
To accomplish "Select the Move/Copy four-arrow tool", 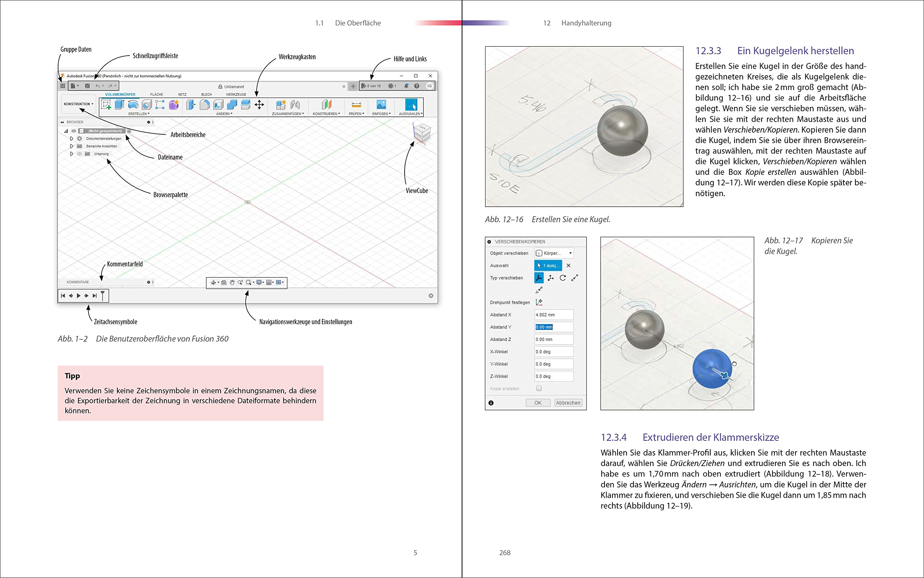I will tap(259, 104).
